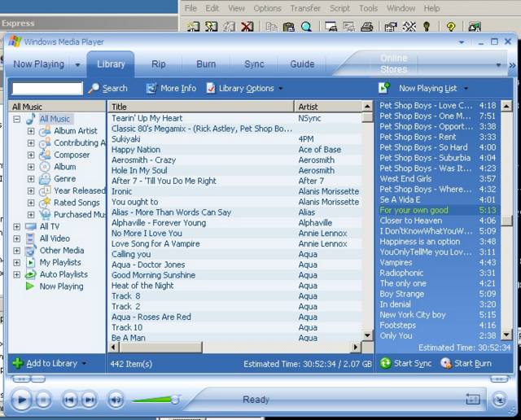Skip to the previous track
The height and width of the screenshot is (420, 521).
coord(69,400)
